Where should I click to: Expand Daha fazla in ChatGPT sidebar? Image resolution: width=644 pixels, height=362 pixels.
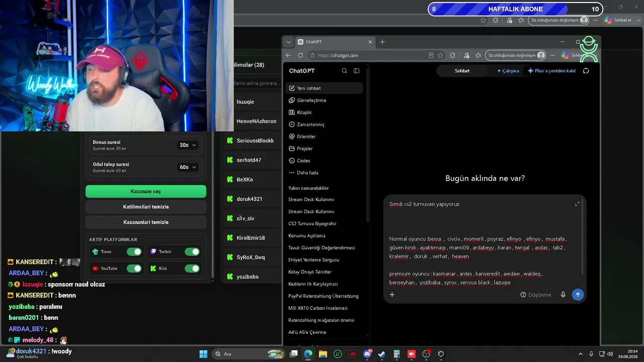point(324,172)
